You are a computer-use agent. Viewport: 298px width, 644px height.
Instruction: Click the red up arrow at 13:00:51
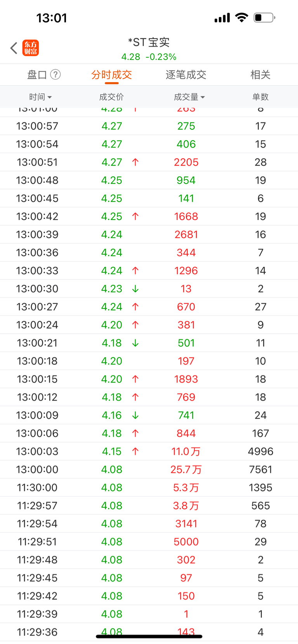coord(135,162)
